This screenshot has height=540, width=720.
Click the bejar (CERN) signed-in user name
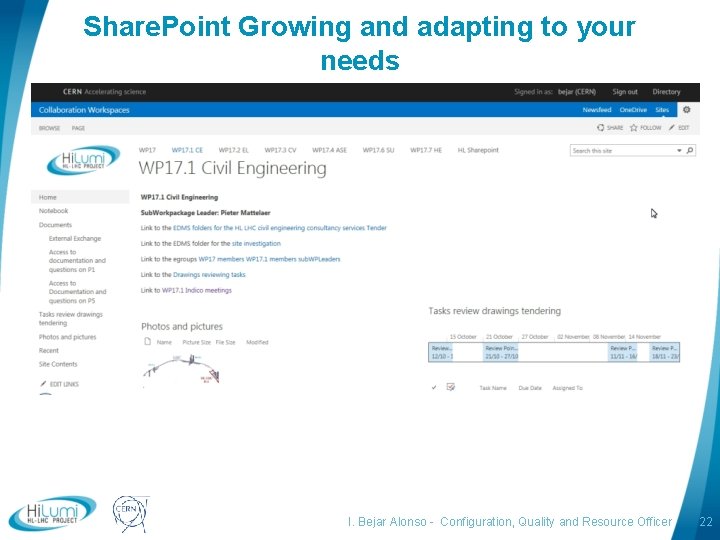(x=577, y=92)
